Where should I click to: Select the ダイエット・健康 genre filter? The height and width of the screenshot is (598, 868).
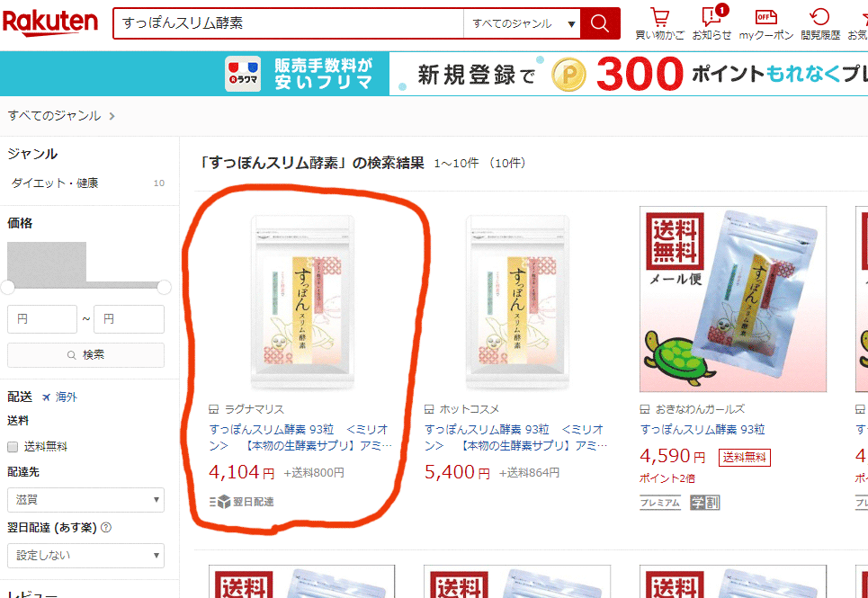point(55,183)
